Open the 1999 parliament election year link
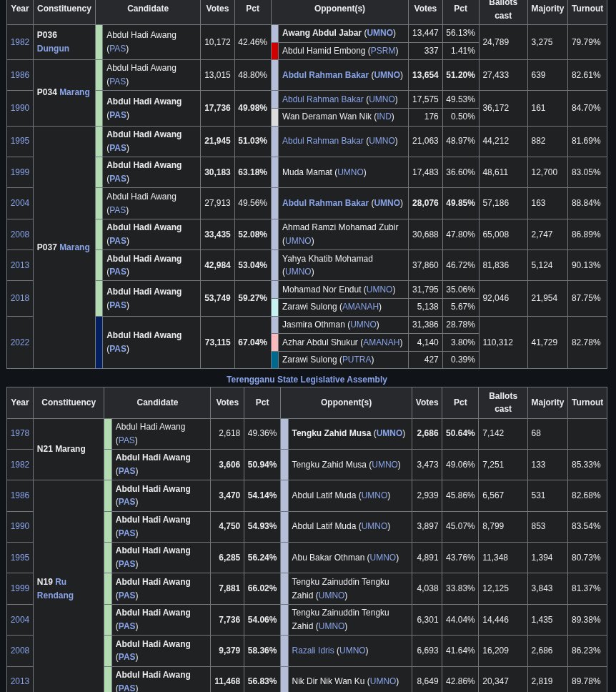The height and width of the screenshot is (692, 616). (20, 172)
